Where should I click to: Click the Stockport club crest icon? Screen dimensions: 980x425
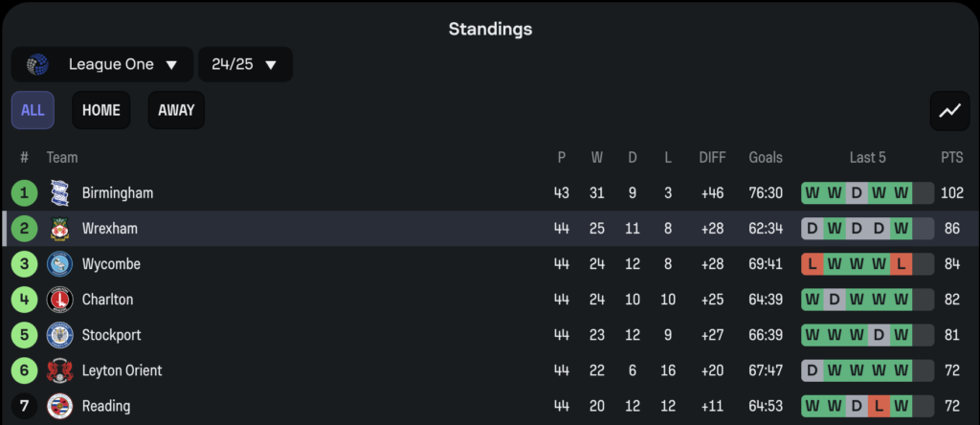click(x=60, y=336)
